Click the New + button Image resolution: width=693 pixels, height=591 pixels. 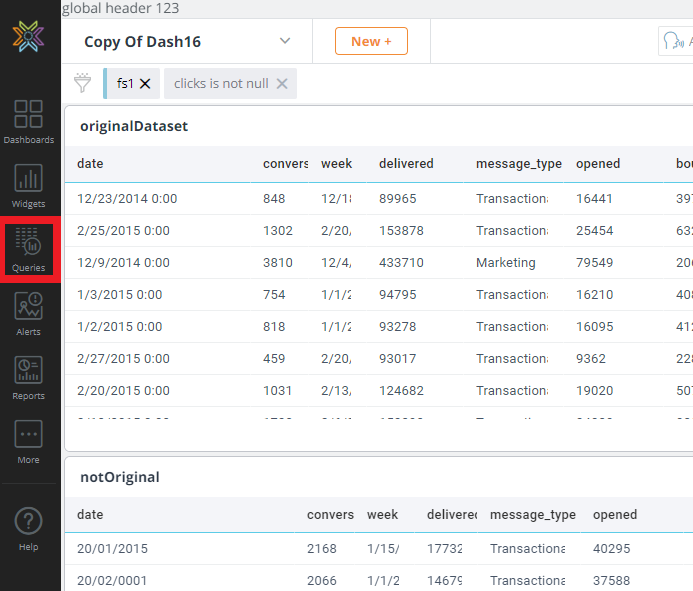[x=371, y=41]
